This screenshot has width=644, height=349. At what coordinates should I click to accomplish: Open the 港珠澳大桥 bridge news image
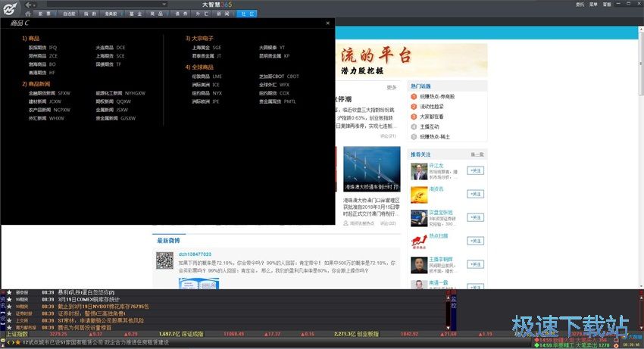[x=372, y=169]
